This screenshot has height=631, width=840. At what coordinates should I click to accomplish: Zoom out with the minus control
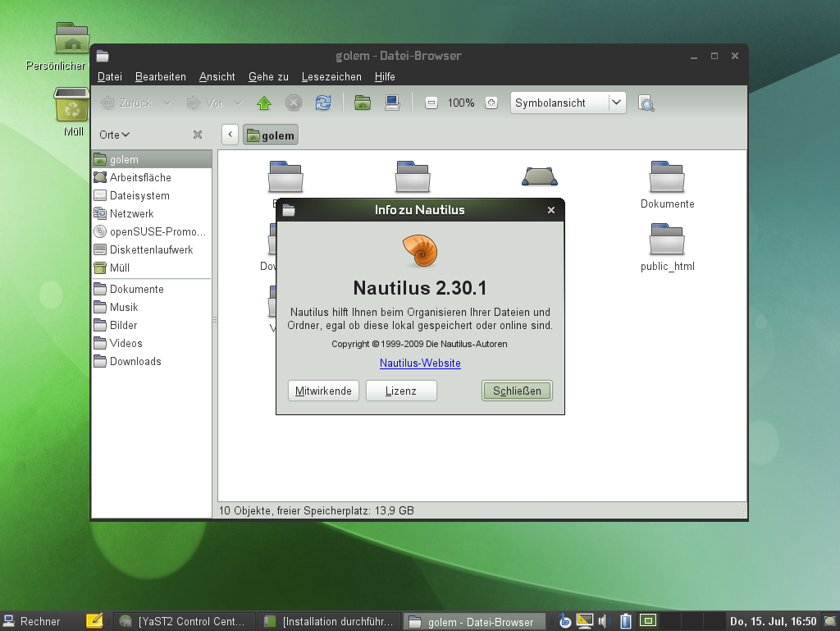tap(430, 103)
